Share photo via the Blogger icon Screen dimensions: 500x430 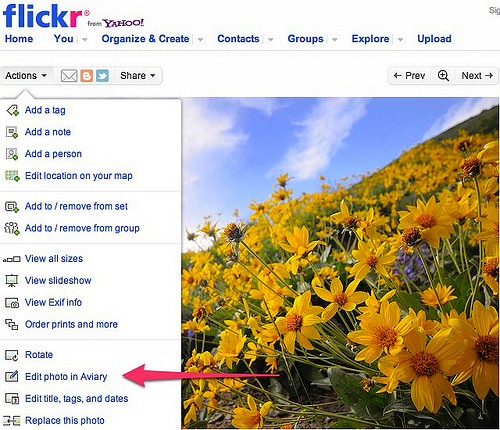click(x=87, y=76)
